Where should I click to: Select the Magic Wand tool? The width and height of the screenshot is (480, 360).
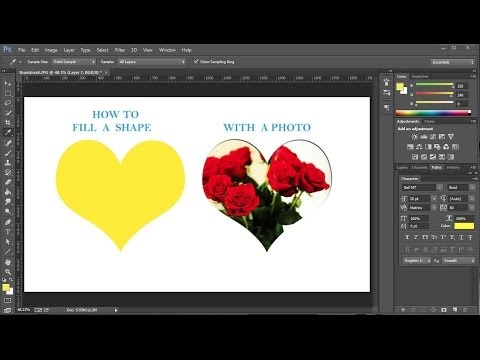(8, 113)
